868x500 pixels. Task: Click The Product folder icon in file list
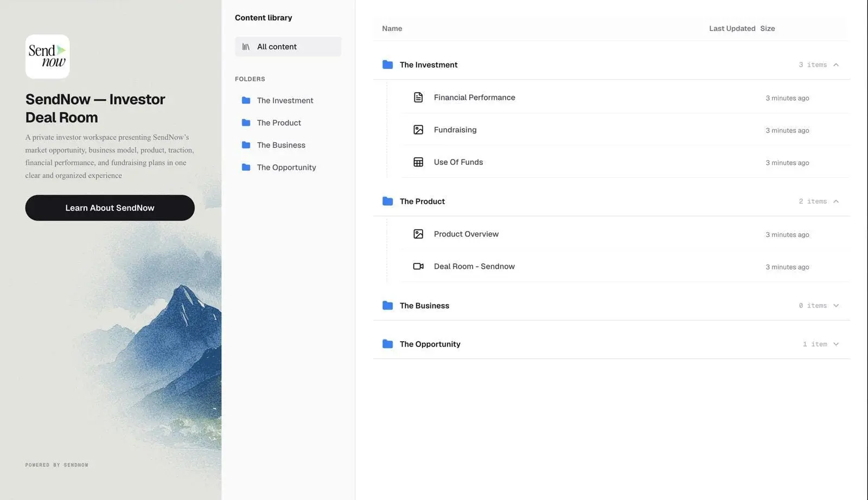click(387, 201)
